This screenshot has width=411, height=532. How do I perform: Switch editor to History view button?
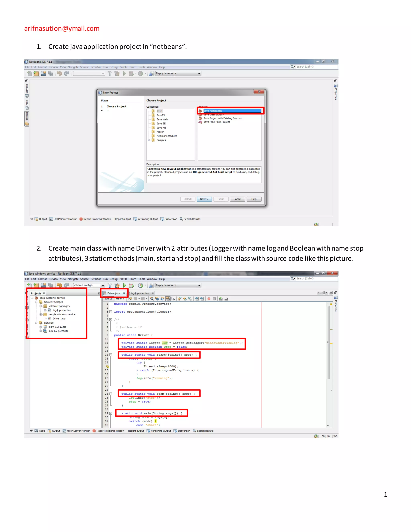120,299
